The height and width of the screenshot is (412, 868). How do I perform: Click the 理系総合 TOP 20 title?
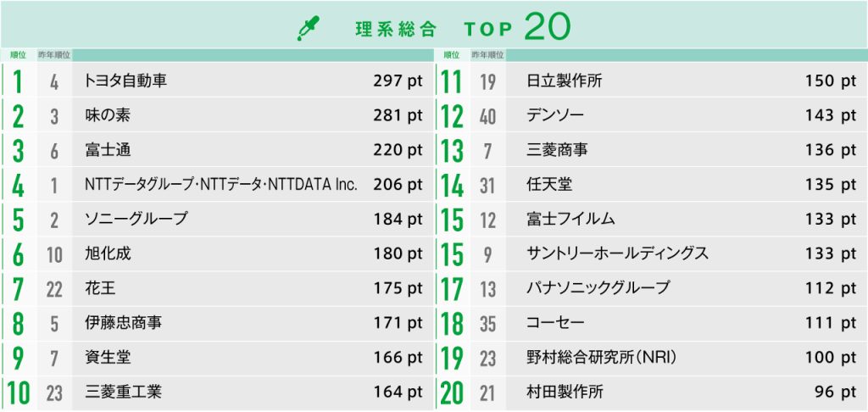(462, 28)
